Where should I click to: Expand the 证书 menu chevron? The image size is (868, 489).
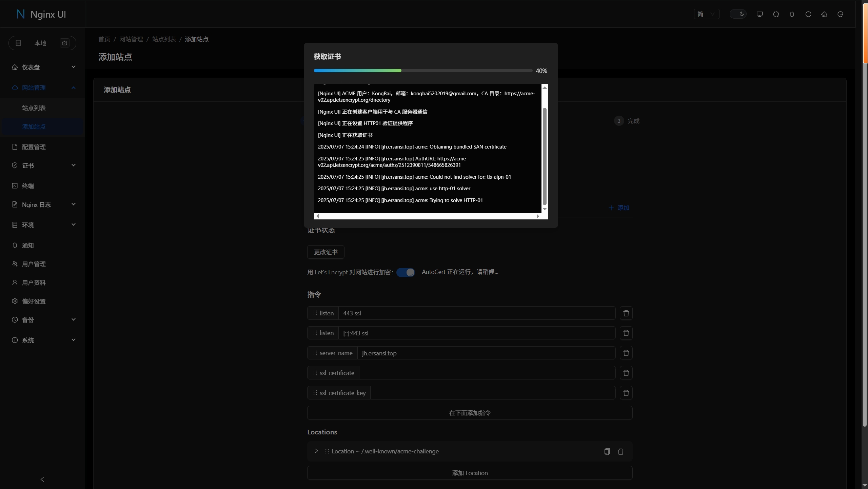[74, 165]
